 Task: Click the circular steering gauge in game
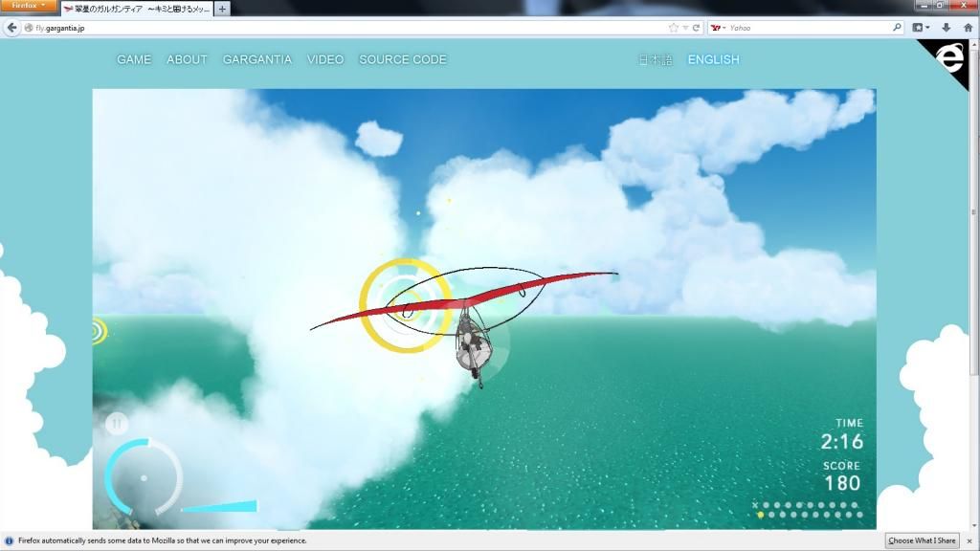click(x=144, y=477)
